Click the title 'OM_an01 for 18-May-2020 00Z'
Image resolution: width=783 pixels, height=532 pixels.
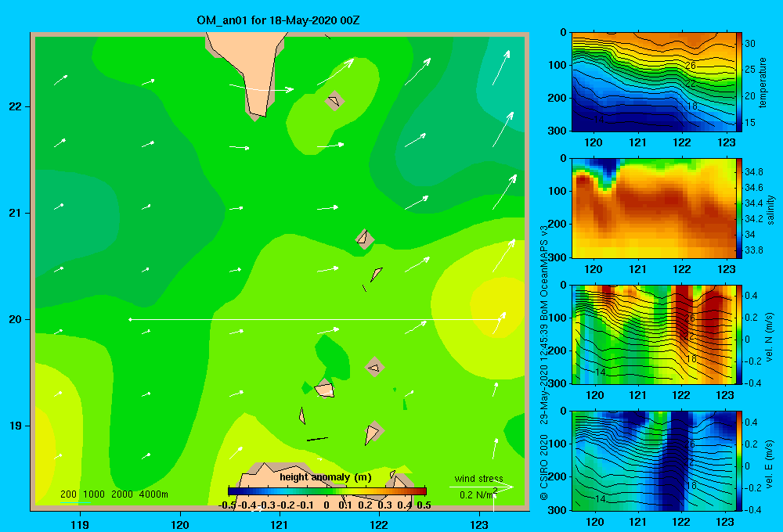(278, 20)
